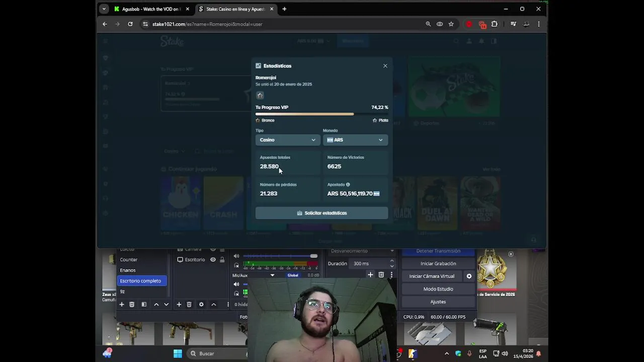Click the Bronce star icon

click(x=258, y=121)
